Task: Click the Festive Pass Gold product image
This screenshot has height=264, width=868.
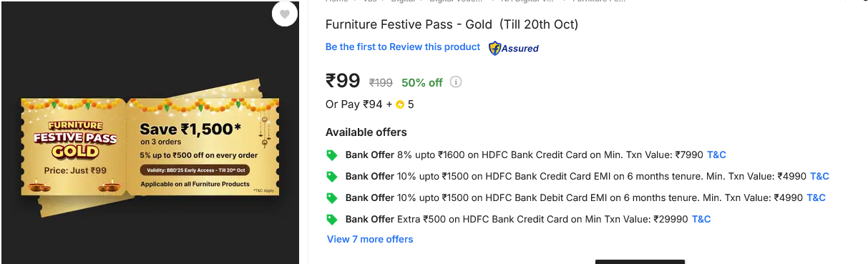Action: [x=150, y=146]
